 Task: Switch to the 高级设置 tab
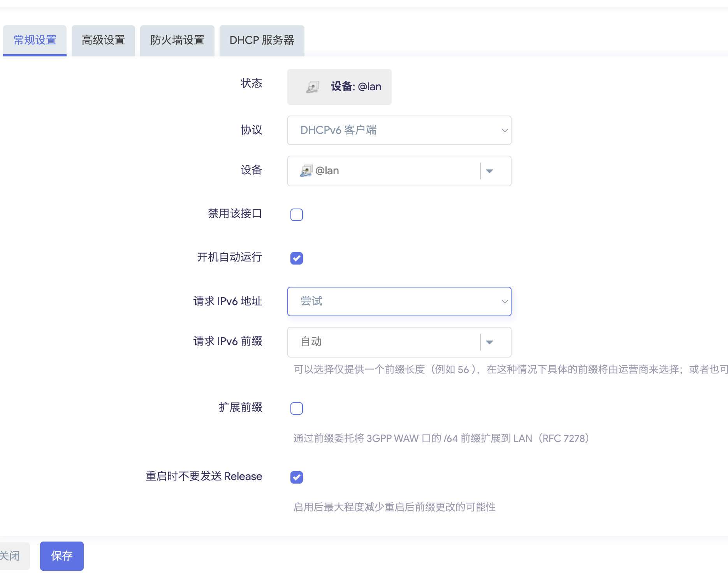pyautogui.click(x=103, y=40)
